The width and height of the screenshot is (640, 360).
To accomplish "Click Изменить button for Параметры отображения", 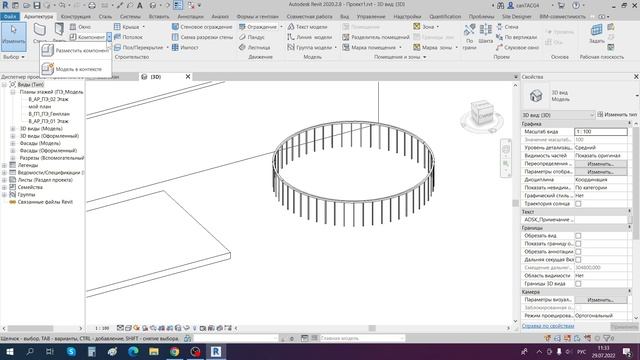I will (600, 172).
